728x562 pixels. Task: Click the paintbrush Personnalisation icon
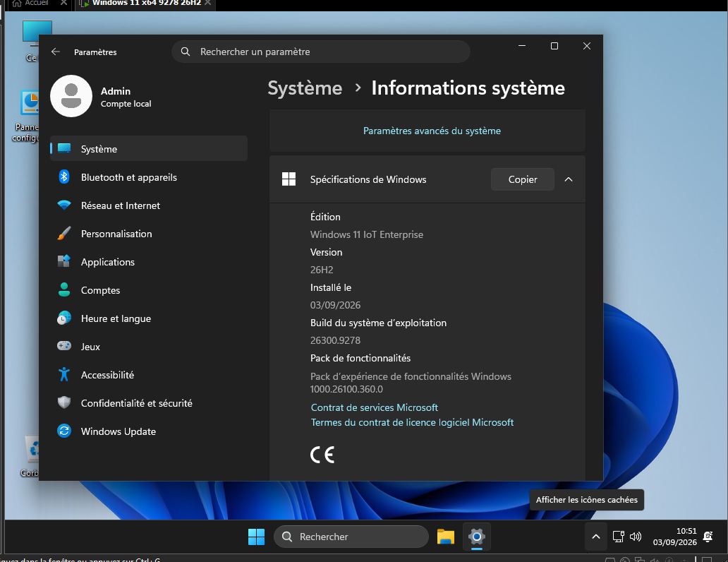[64, 234]
